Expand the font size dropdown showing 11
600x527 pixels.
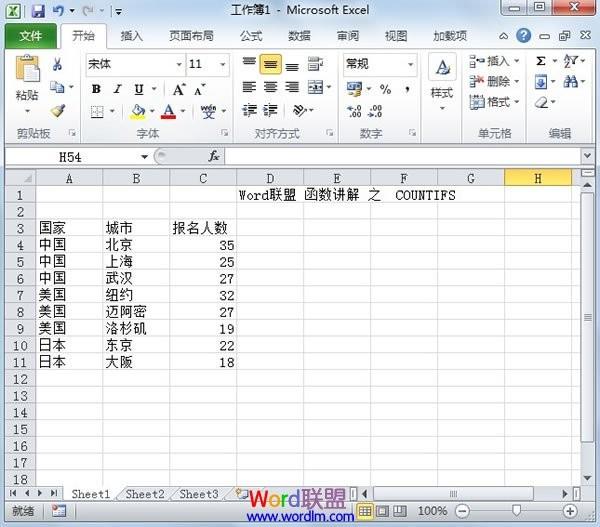(225, 64)
